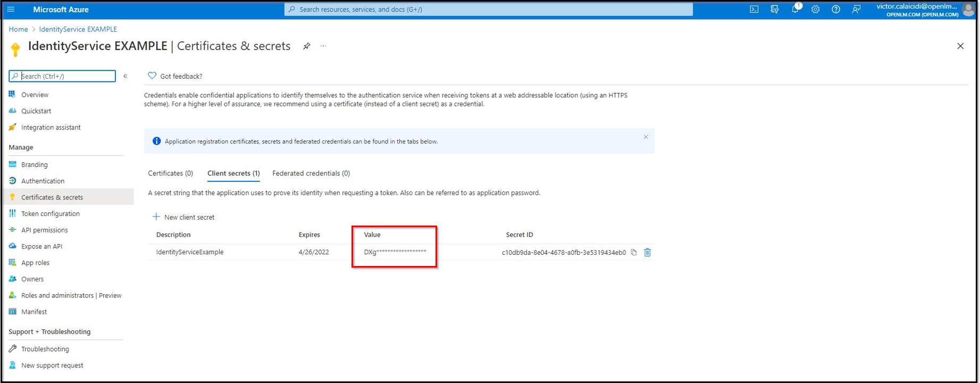Open the user account menu

(x=925, y=10)
